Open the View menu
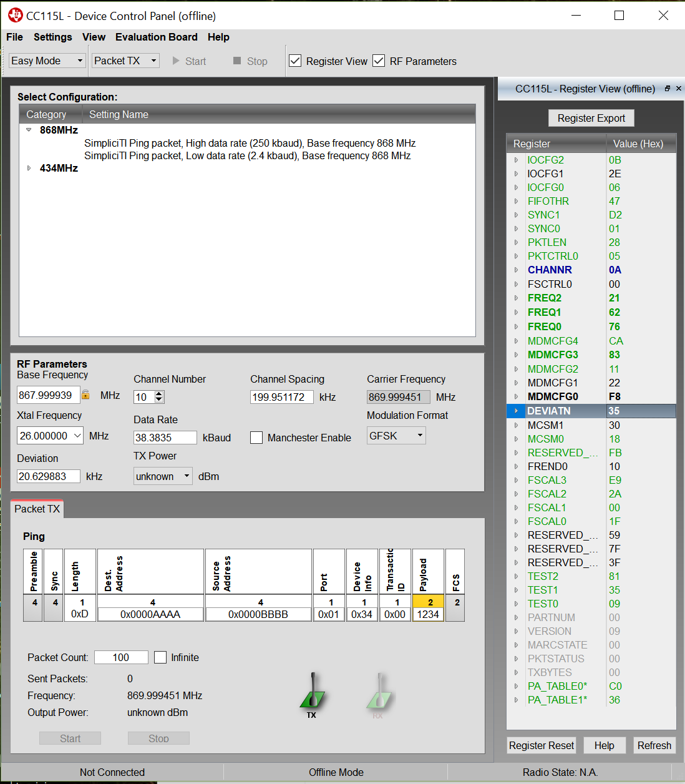Screen dimensions: 685x784 (x=94, y=37)
